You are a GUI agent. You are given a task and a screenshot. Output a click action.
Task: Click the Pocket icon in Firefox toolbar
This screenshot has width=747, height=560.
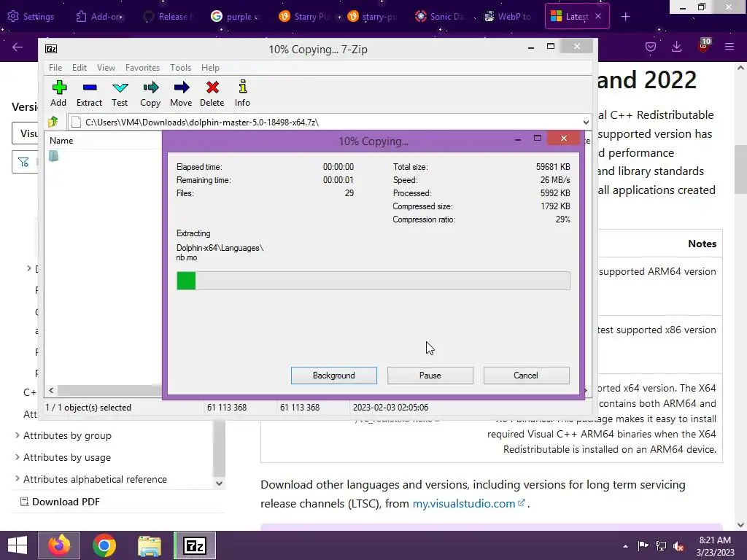click(651, 47)
